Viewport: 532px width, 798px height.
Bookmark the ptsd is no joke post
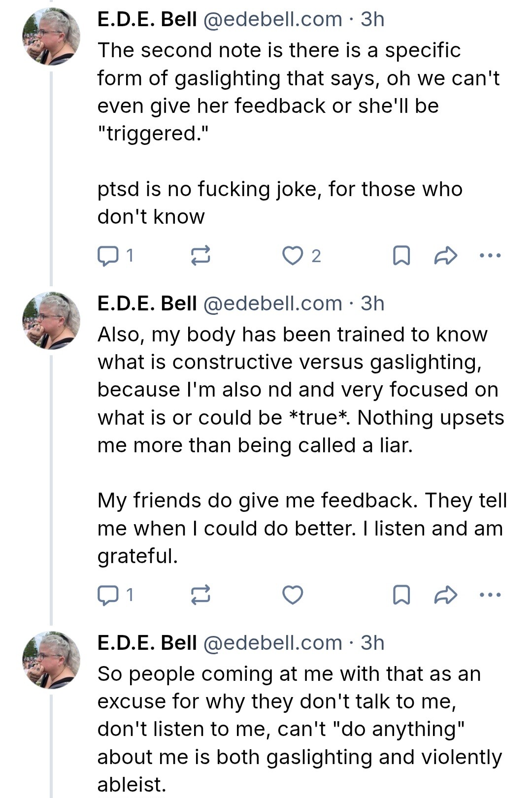tap(401, 256)
